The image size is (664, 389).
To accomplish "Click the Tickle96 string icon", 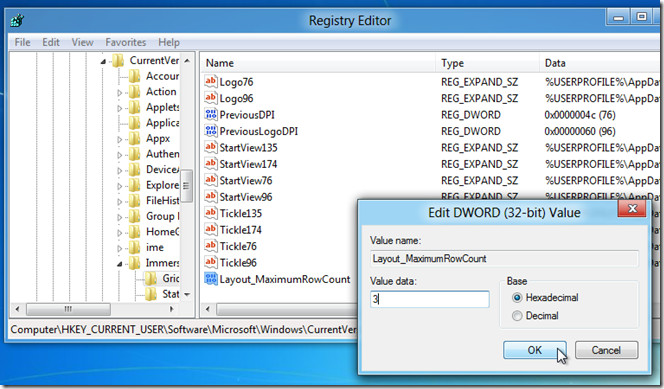I will [210, 262].
